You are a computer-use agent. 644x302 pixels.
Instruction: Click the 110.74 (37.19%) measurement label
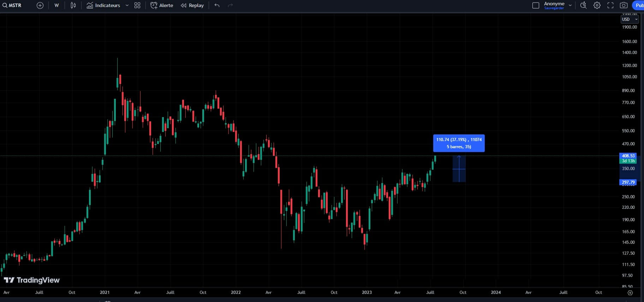(459, 143)
